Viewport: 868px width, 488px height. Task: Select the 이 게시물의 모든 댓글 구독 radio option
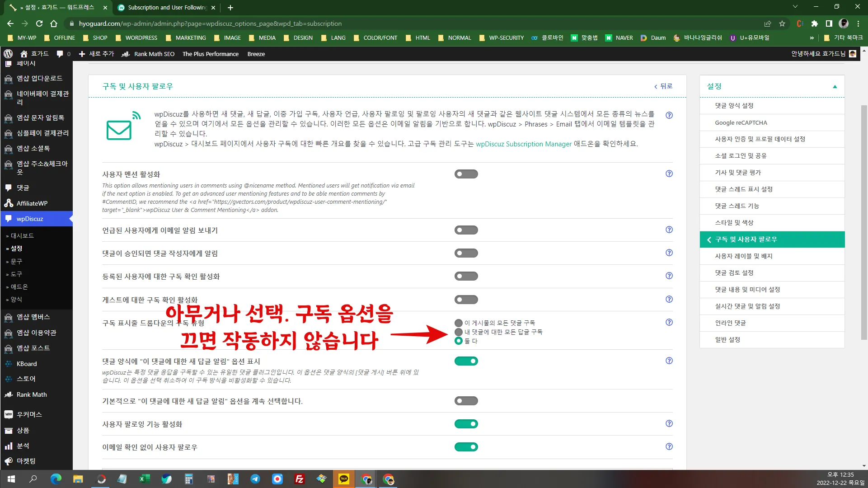pyautogui.click(x=459, y=323)
